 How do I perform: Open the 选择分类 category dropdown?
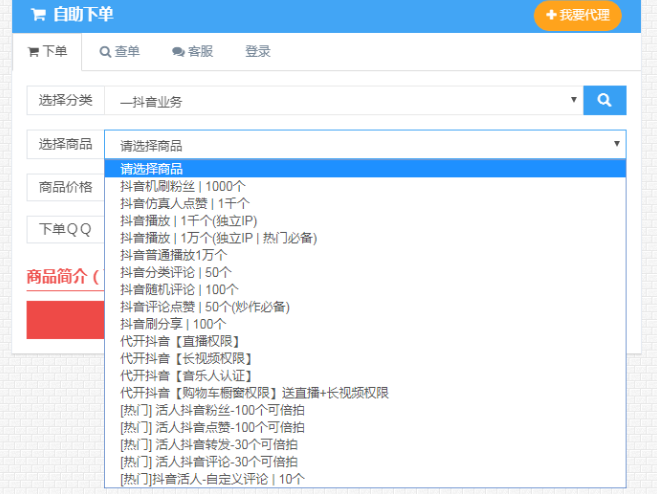click(344, 101)
